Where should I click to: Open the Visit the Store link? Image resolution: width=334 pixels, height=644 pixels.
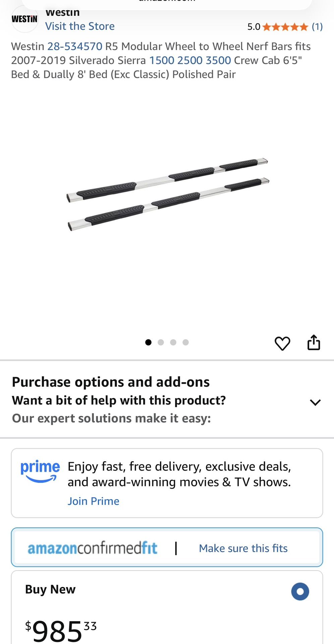[80, 26]
